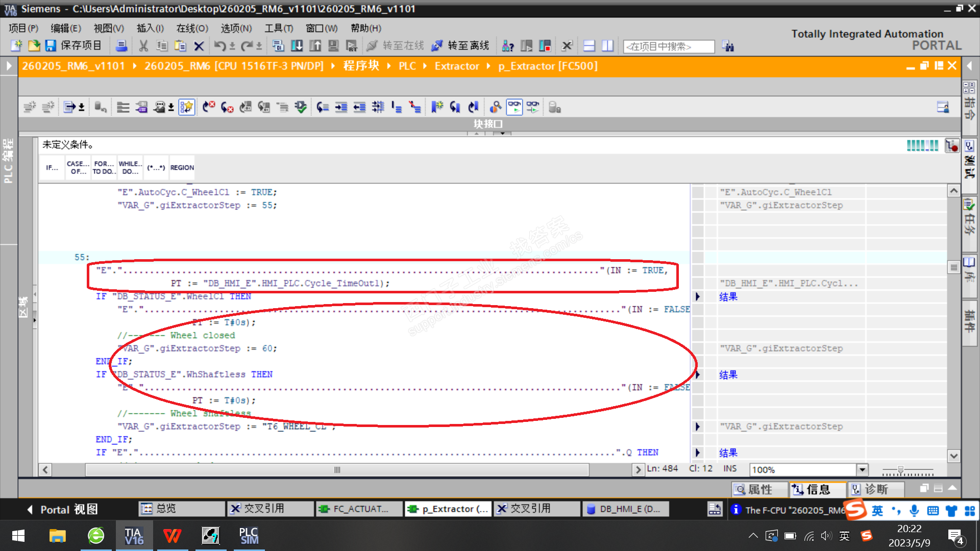
Task: Click the cut scissors icon
Action: (143, 46)
